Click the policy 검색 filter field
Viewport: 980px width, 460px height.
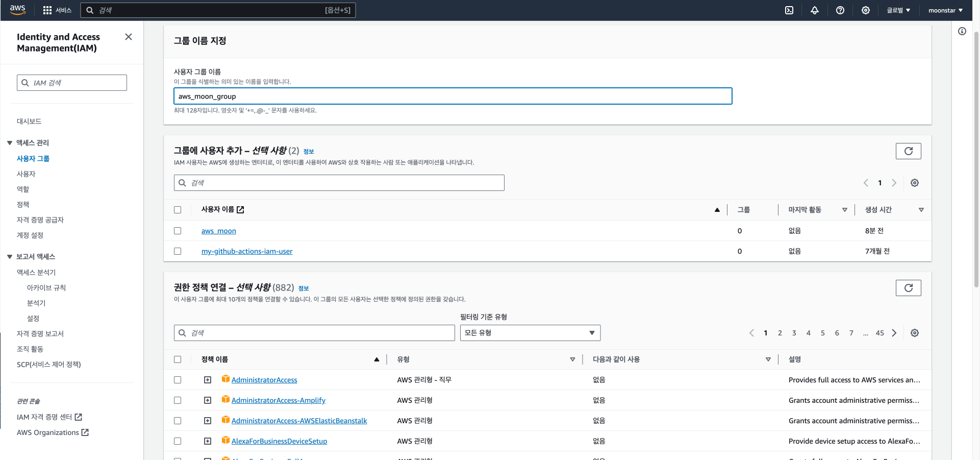314,333
